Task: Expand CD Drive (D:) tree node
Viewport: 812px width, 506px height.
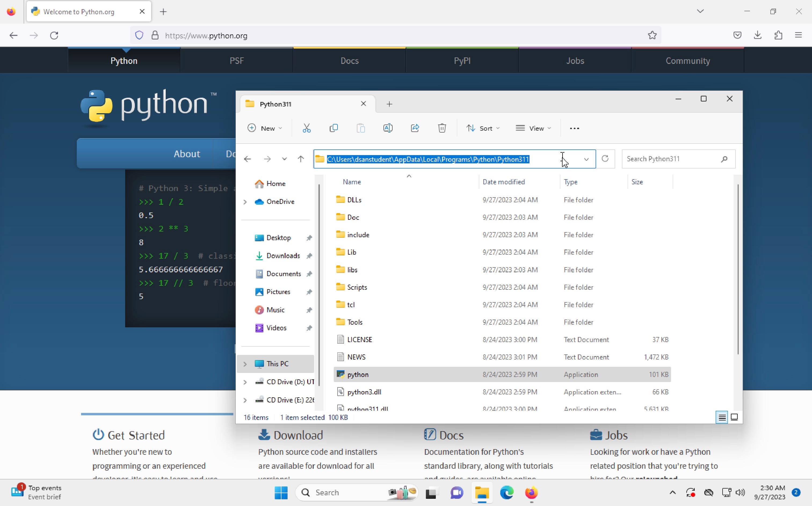Action: pos(245,382)
